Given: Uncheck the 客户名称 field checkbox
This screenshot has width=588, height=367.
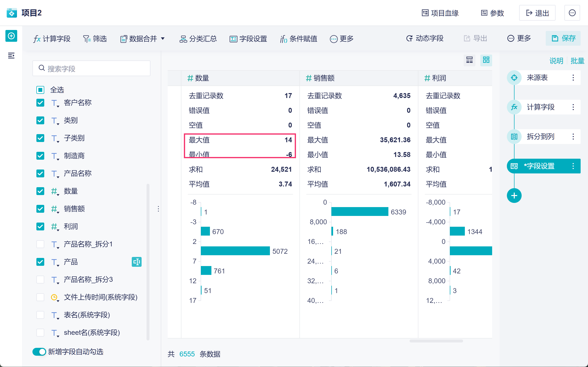Looking at the screenshot, I should 40,103.
